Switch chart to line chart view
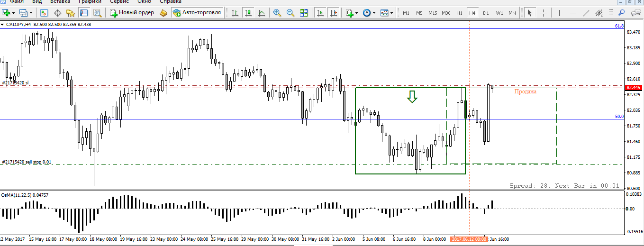The height and width of the screenshot is (246, 644). (261, 13)
